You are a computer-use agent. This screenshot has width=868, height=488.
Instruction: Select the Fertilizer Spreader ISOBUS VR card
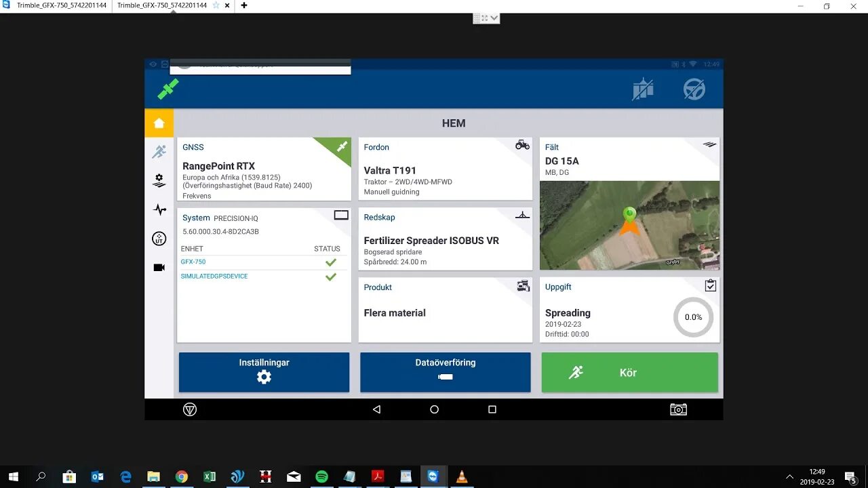pyautogui.click(x=446, y=239)
